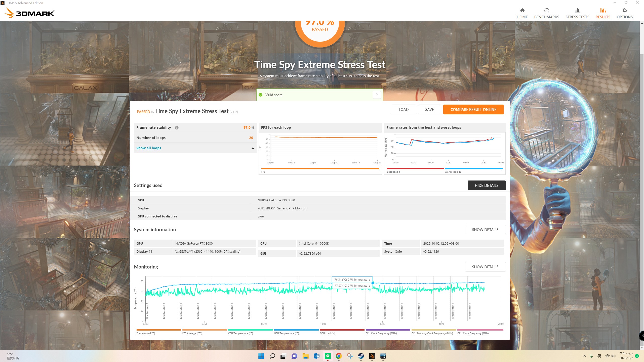The width and height of the screenshot is (644, 362).
Task: Open Snipping Tool from taskbar
Action: point(350,356)
